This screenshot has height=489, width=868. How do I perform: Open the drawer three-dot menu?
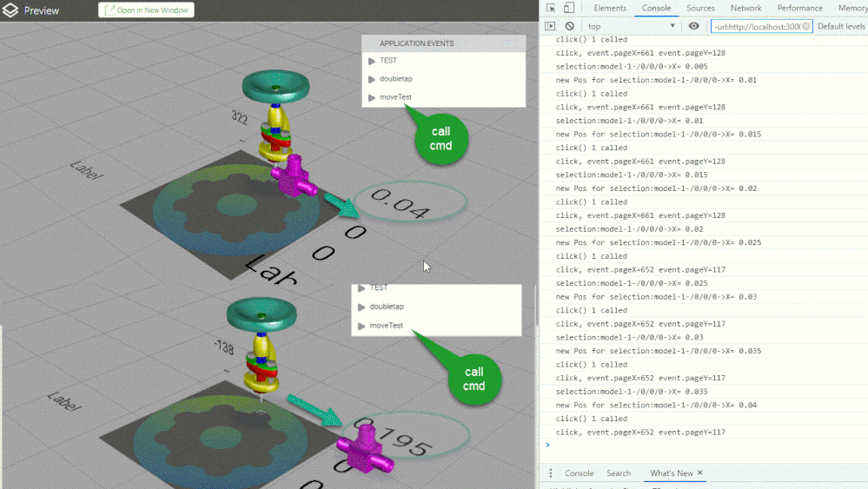pos(550,473)
